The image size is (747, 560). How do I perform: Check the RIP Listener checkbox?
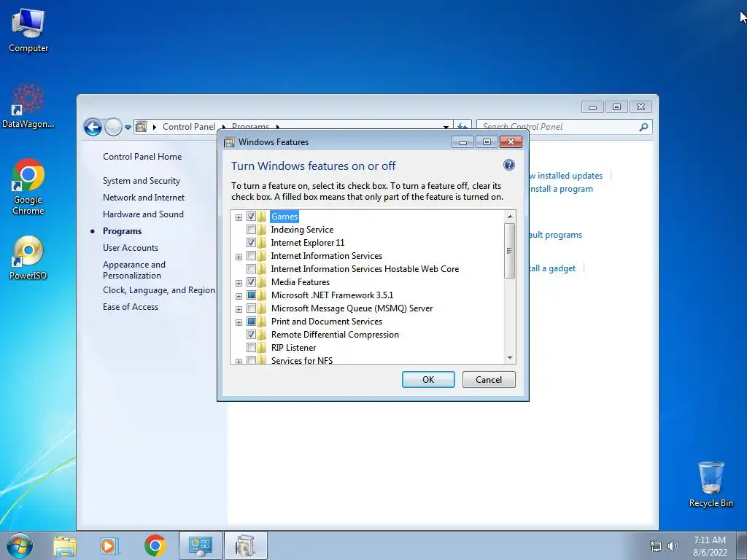251,348
